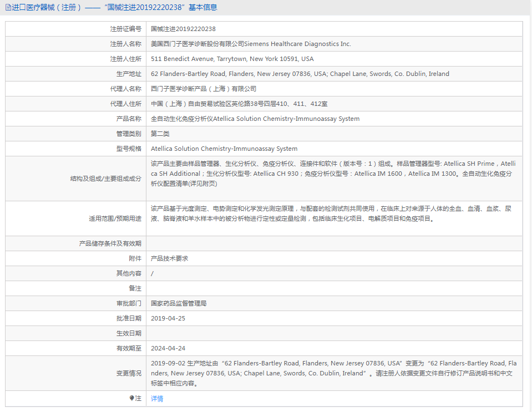532x412 pixels.
Task: Click the page title 进口医疗器械（注册）基本信息
Action: [114, 7]
